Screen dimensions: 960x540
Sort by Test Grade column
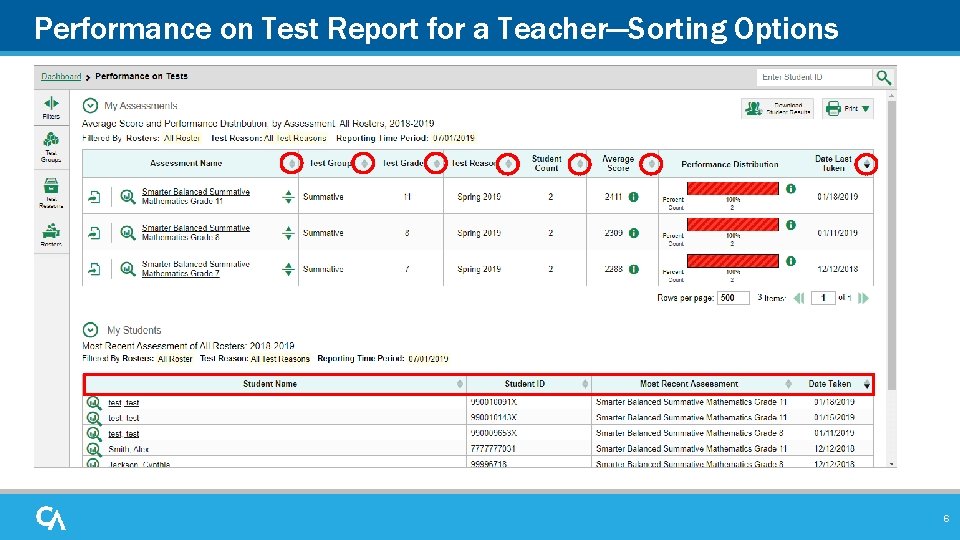click(436, 163)
